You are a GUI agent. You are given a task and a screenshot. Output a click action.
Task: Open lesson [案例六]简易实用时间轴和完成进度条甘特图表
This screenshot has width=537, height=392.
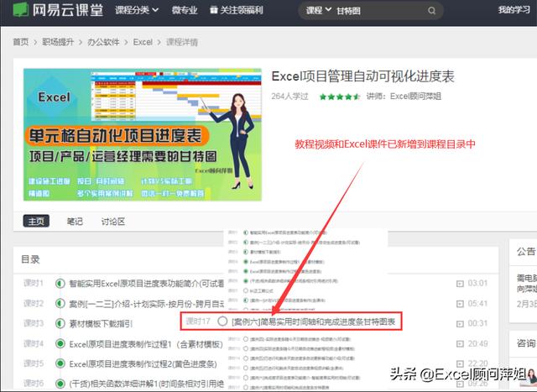point(313,321)
